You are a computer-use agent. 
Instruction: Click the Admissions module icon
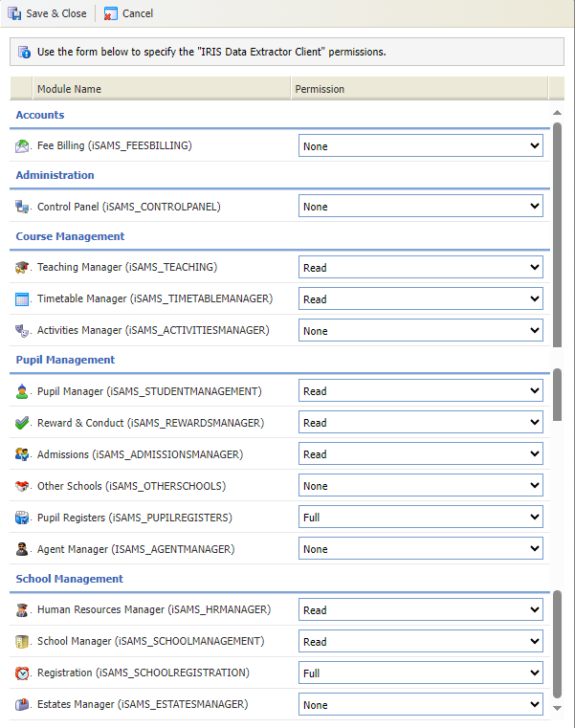point(22,454)
